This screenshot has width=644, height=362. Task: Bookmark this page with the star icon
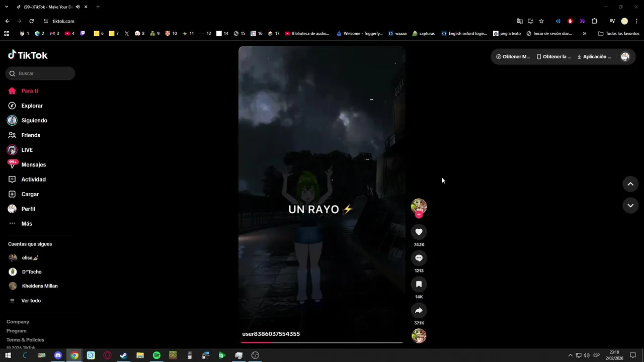[x=541, y=21]
